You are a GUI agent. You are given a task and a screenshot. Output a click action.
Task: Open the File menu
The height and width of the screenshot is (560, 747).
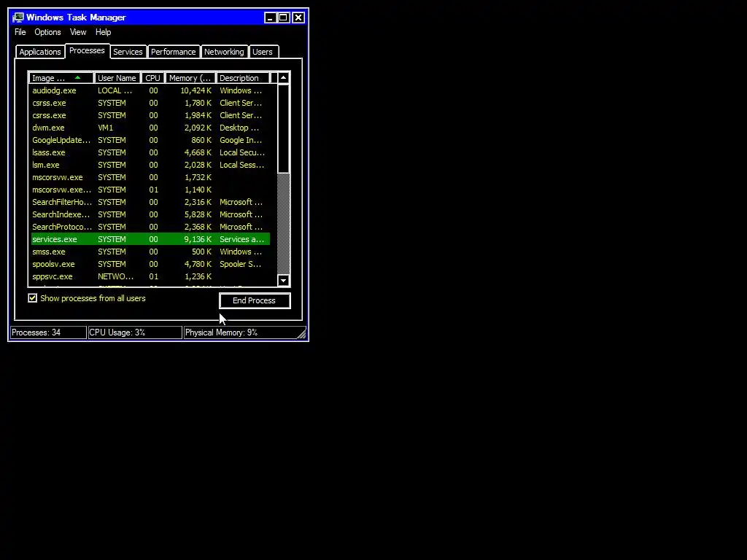point(20,32)
